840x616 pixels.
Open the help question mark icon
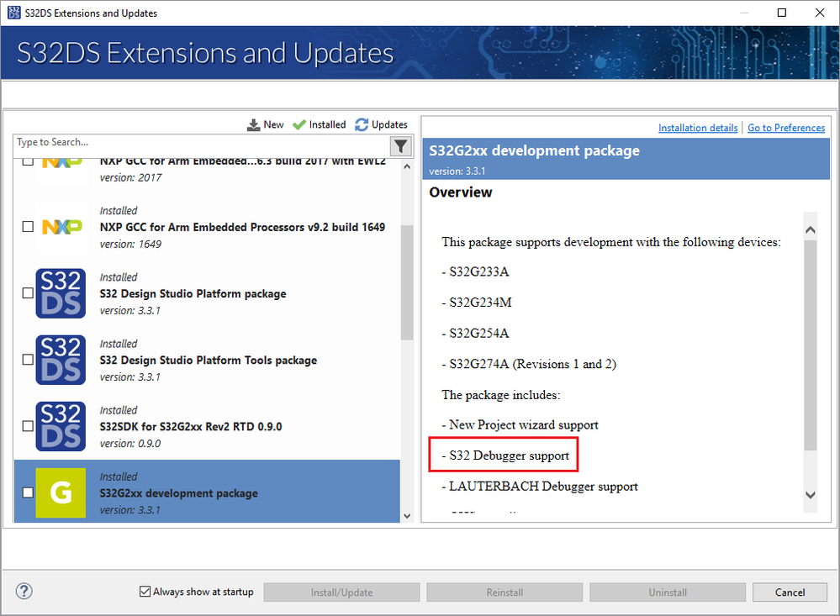pyautogui.click(x=24, y=592)
